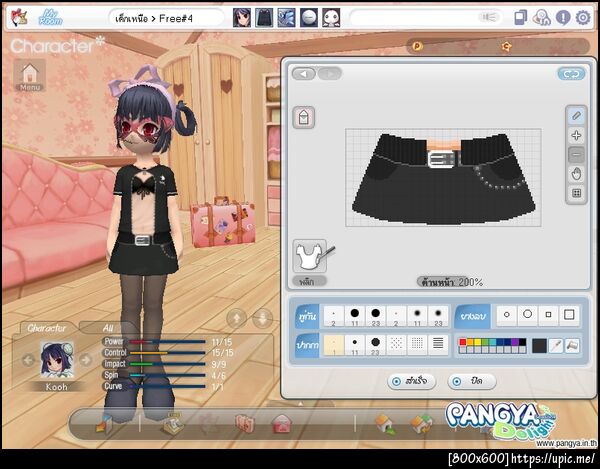Select the hand pan tool
The width and height of the screenshot is (600, 469).
(x=576, y=174)
